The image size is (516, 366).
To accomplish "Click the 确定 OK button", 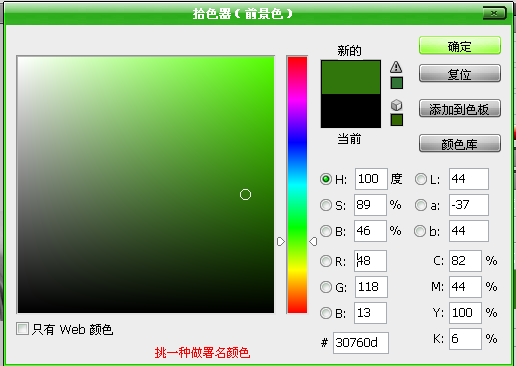I will tap(460, 46).
